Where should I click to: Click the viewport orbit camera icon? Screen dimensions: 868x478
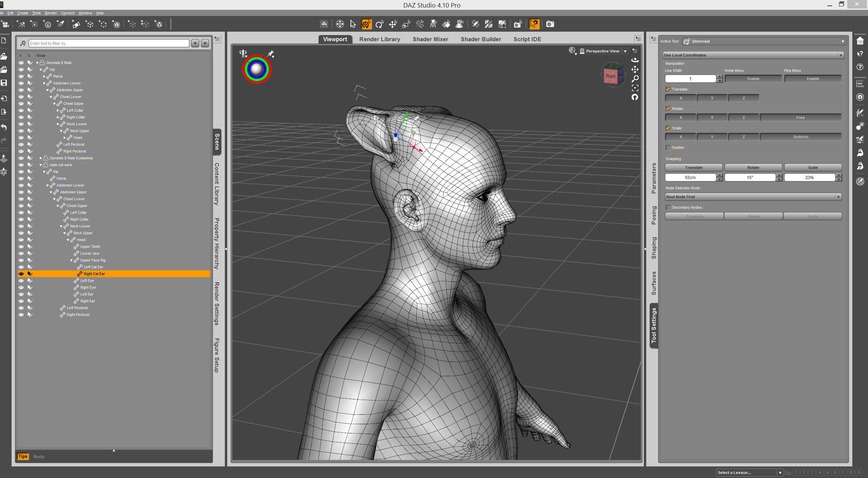tap(635, 60)
